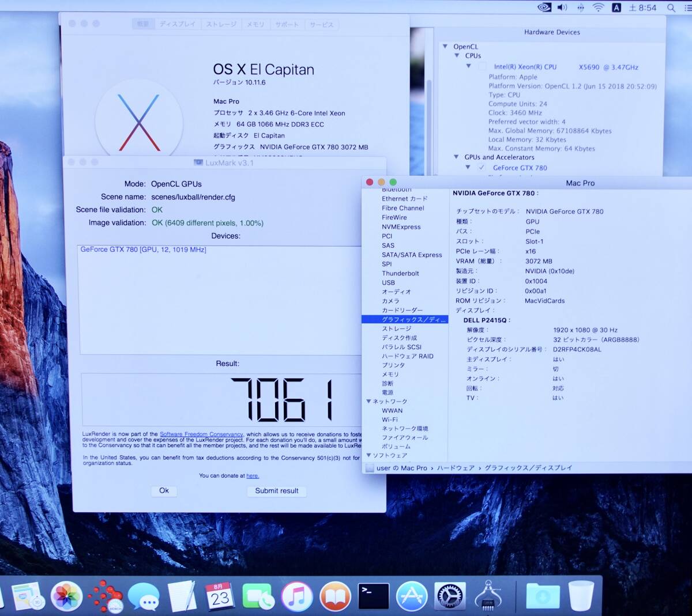Collapse ソフトウェア section in sidebar
This screenshot has width=692, height=616.
pos(368,456)
